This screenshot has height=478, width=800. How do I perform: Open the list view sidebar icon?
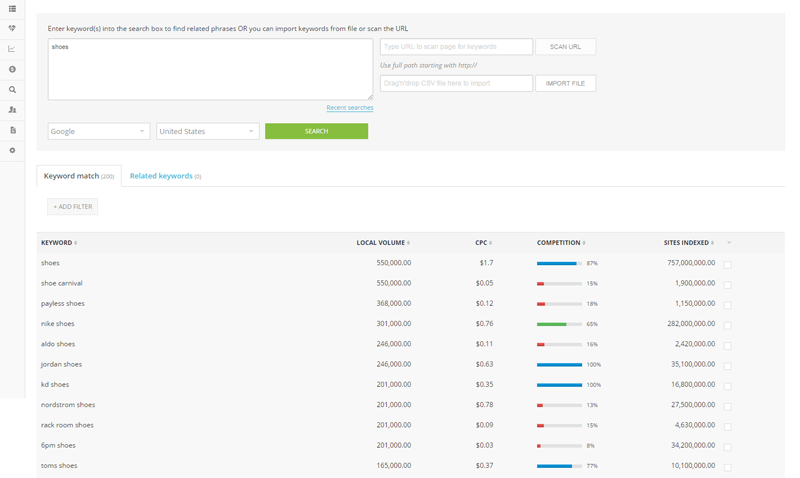(12, 9)
